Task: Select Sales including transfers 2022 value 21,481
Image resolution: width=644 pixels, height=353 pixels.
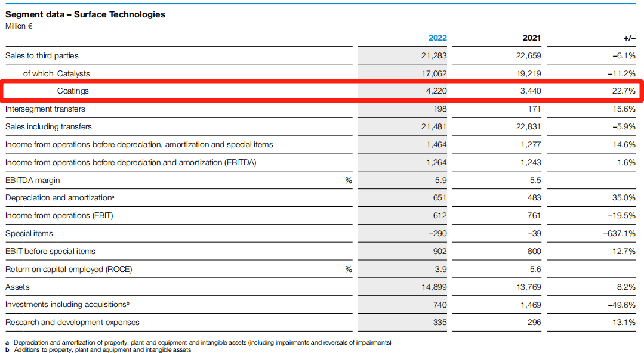Action: tap(434, 126)
